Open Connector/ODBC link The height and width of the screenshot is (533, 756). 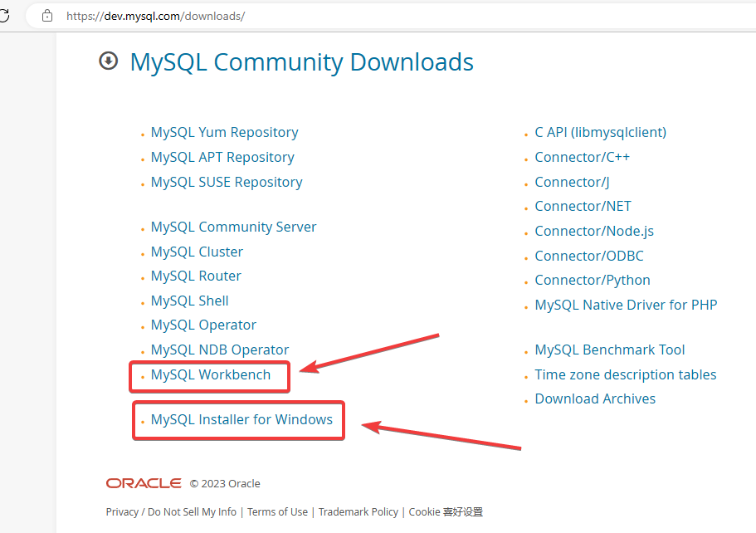coord(589,256)
